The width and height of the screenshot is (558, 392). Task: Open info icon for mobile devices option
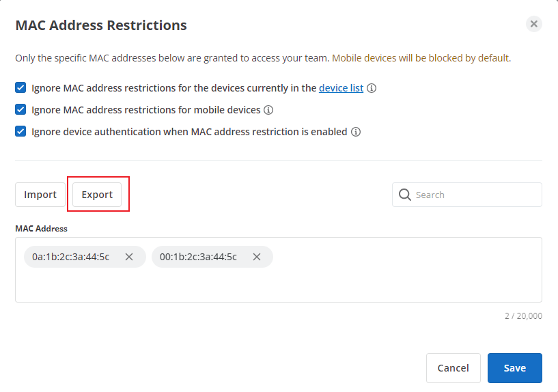pos(268,110)
